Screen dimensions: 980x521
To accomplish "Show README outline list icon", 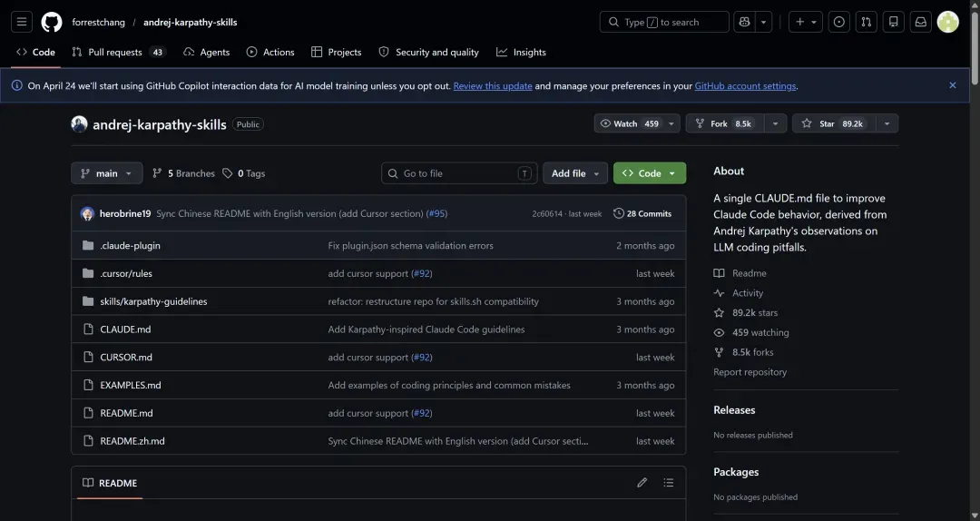I will pos(668,483).
